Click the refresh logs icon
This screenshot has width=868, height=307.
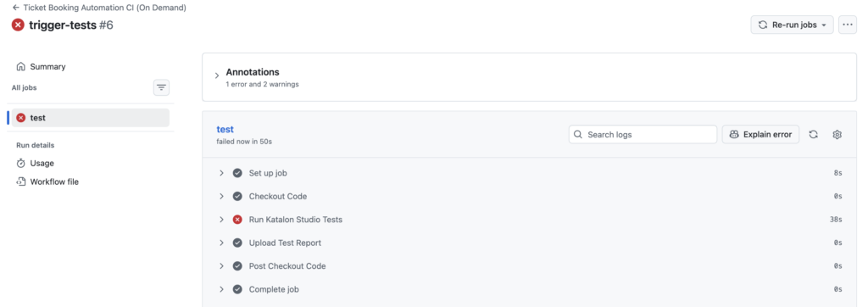813,135
